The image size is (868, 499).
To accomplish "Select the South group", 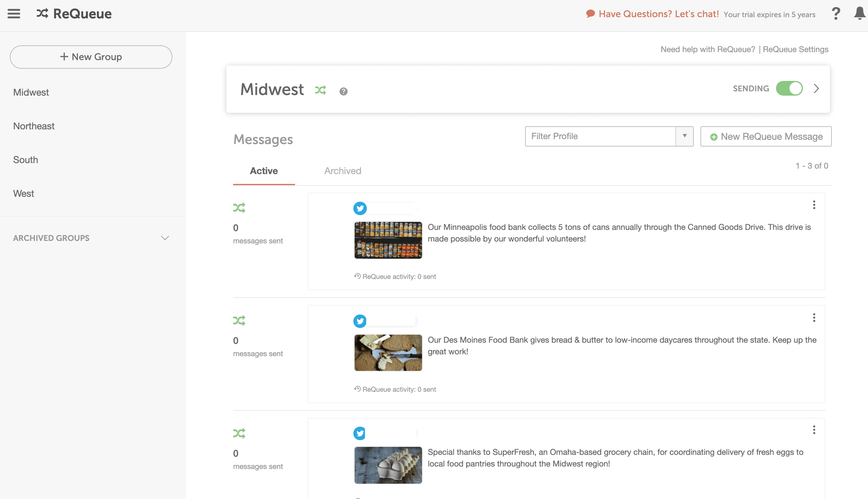I will 25,159.
